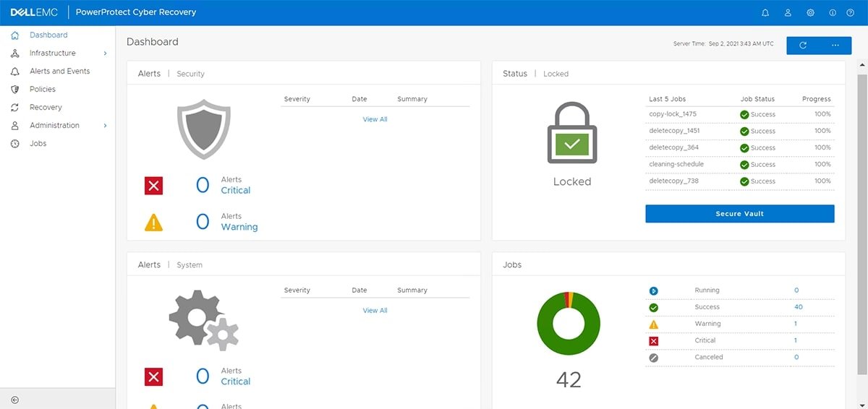Screen dimensions: 868x409
Task: Click the copy-lock_1475 job name
Action: coord(673,114)
